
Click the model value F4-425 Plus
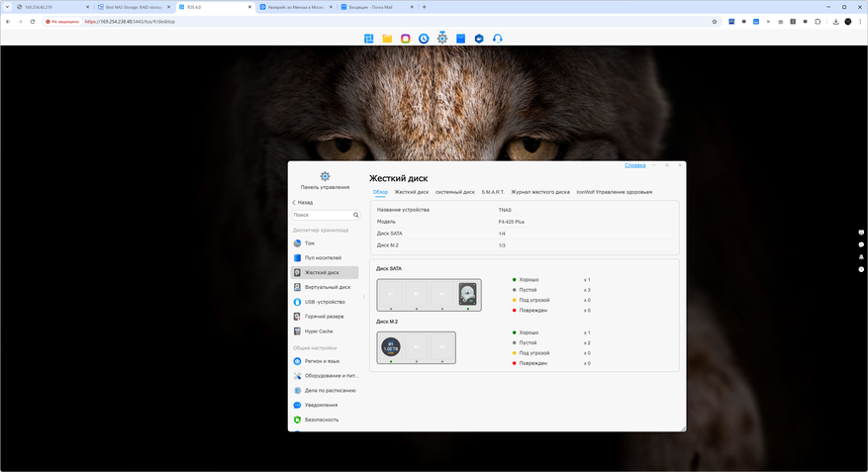click(512, 222)
